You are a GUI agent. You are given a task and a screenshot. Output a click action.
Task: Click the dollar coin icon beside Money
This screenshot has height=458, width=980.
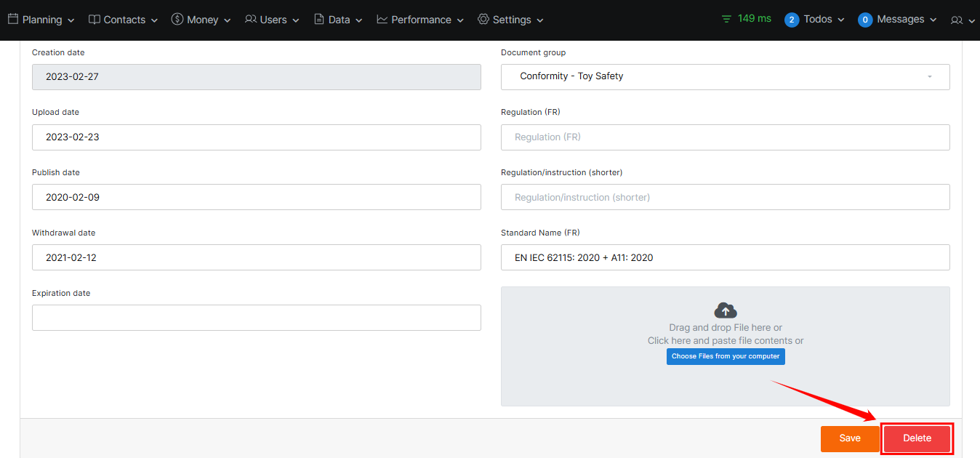[177, 20]
